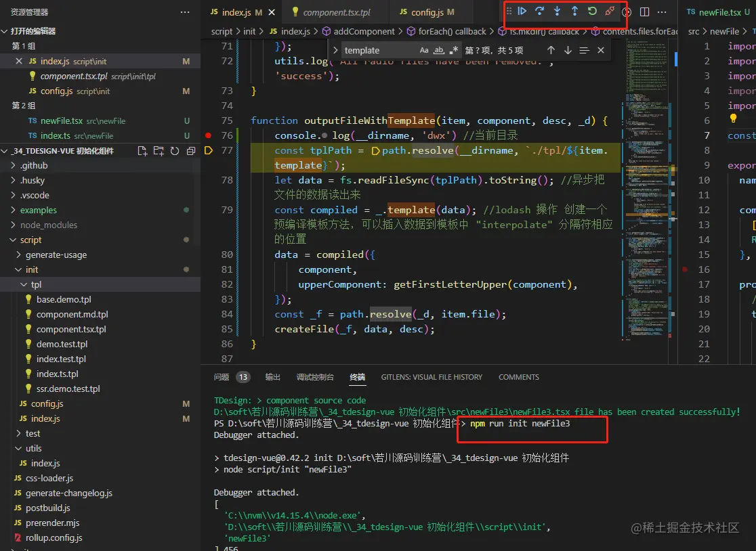Click the debug Continue button
This screenshot has height=551, width=756.
(x=522, y=11)
